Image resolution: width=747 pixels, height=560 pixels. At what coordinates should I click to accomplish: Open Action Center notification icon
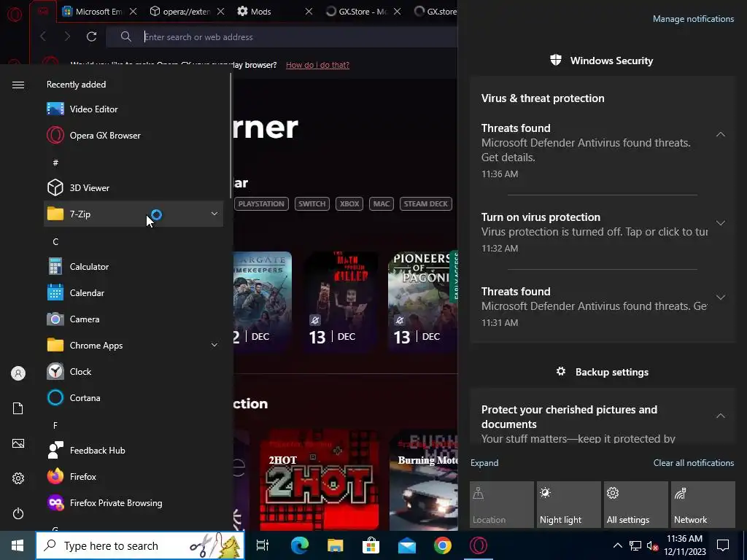tap(723, 545)
